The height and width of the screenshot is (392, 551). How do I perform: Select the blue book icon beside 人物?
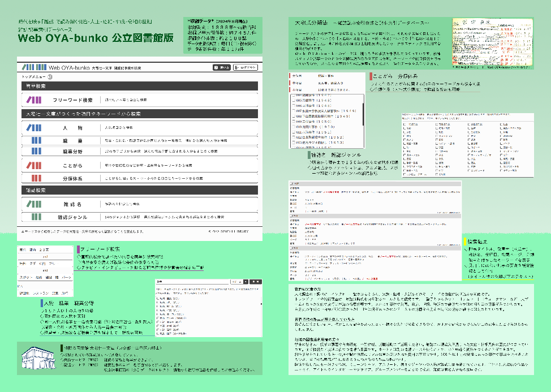[x=34, y=127]
